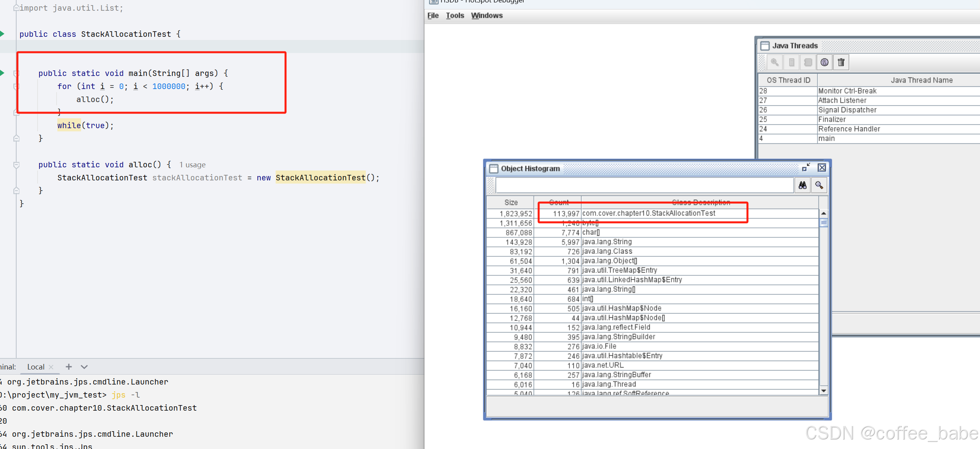The width and height of the screenshot is (980, 449).
Task: Click the run gutter arrow beside main method
Action: click(x=2, y=73)
